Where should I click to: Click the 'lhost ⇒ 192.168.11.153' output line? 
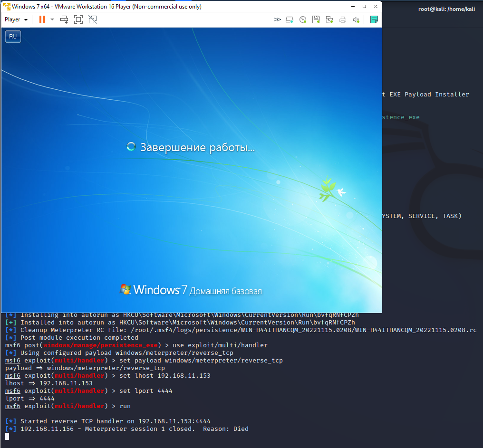pos(48,383)
